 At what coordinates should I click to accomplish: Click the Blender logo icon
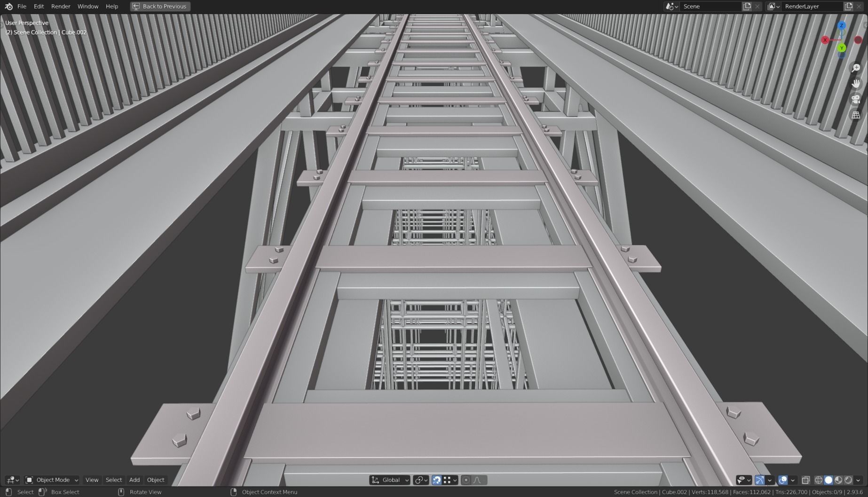tap(8, 6)
